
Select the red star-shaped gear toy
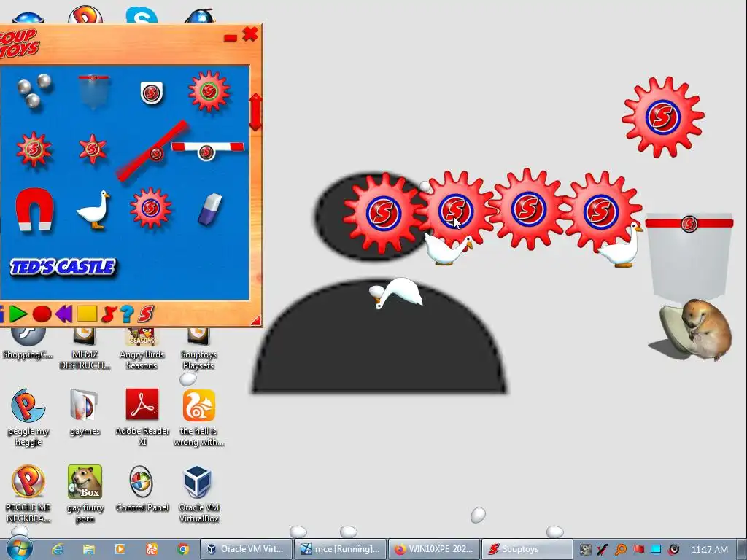click(x=93, y=149)
